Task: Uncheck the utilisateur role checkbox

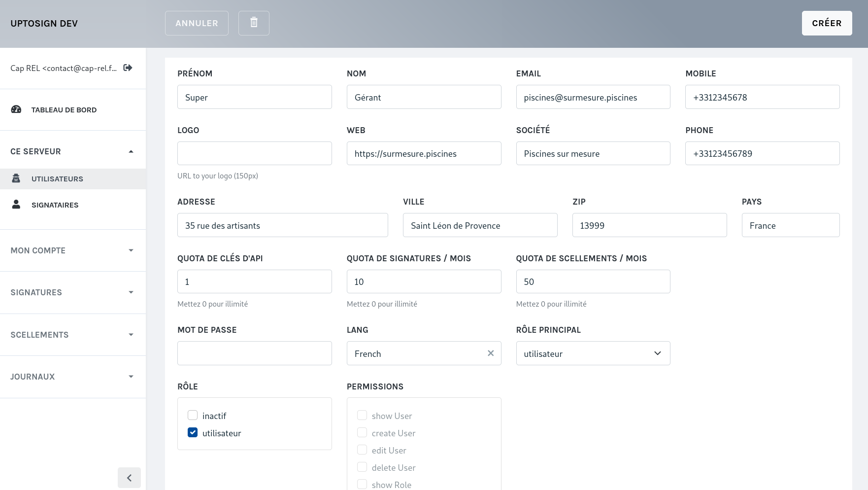Action: tap(193, 433)
